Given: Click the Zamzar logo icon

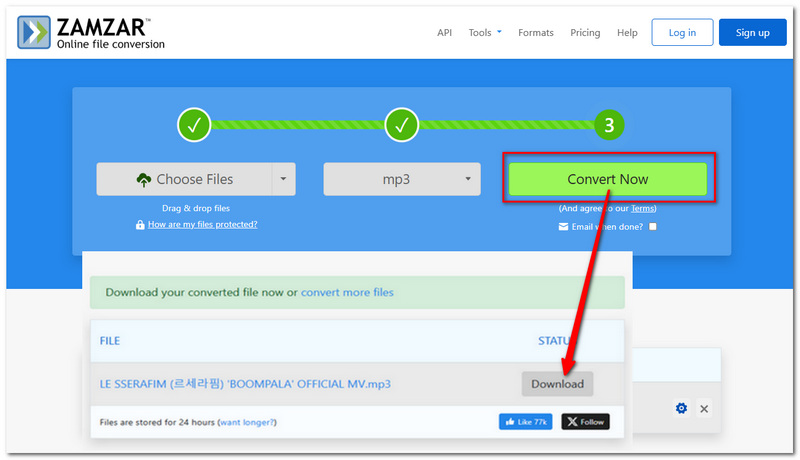Looking at the screenshot, I should click(x=34, y=32).
